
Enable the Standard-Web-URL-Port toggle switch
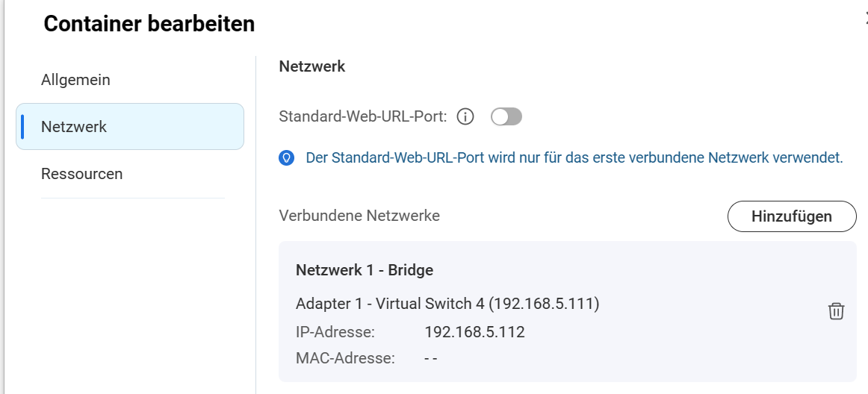tap(506, 116)
